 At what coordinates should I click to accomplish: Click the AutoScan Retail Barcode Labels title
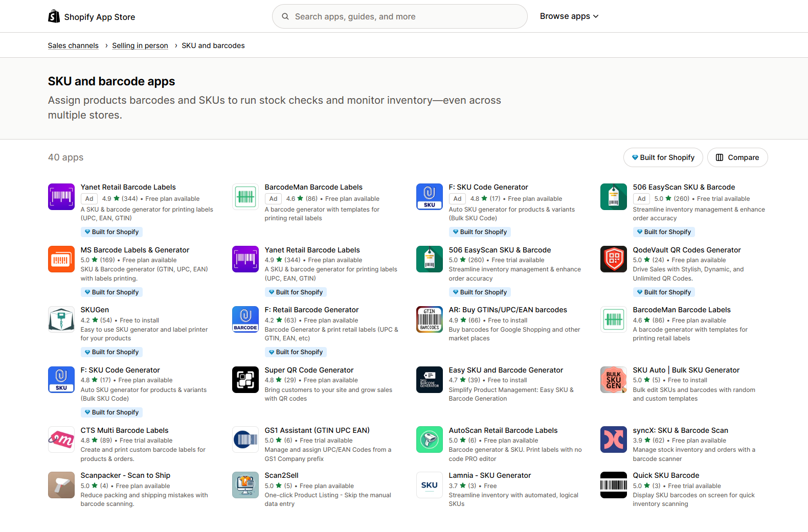(x=503, y=430)
